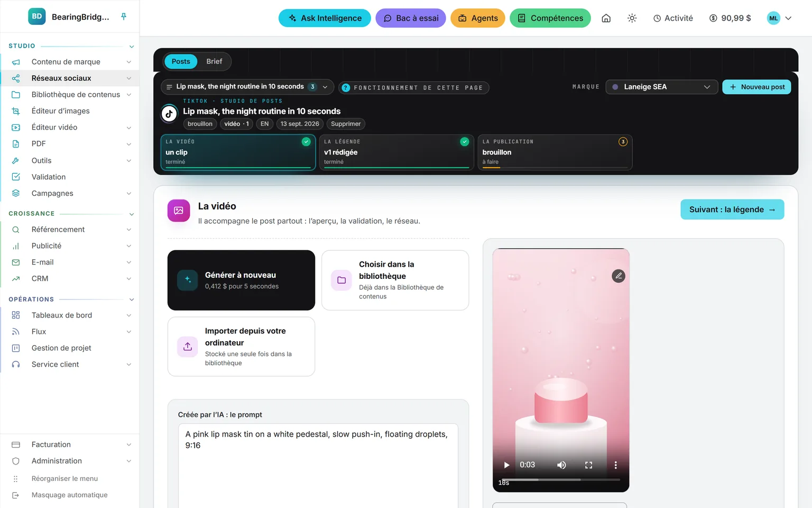Open the La légende step card
Screen dimensions: 812x508
tap(396, 152)
